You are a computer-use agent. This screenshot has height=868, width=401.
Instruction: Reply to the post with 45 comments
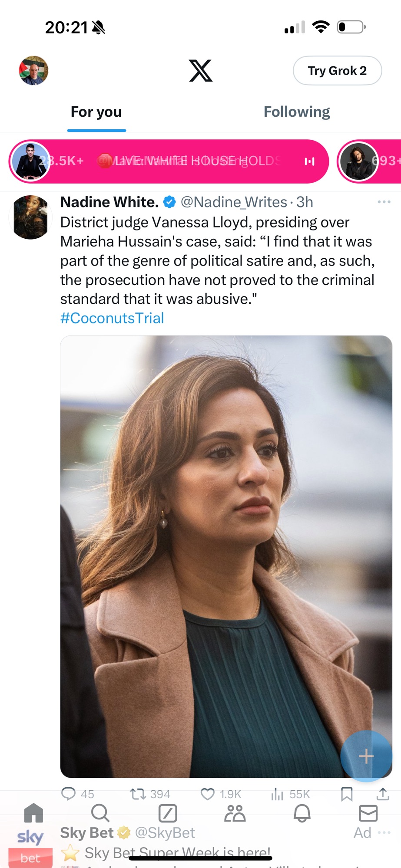78,794
